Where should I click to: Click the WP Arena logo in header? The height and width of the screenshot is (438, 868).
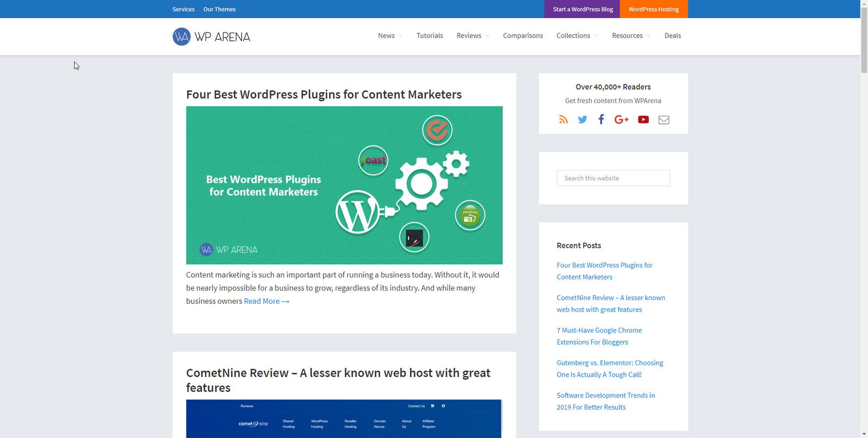click(x=211, y=36)
